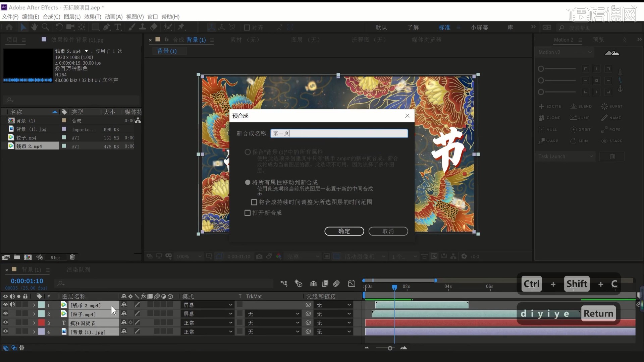Select the Rotation tool

pos(59,27)
